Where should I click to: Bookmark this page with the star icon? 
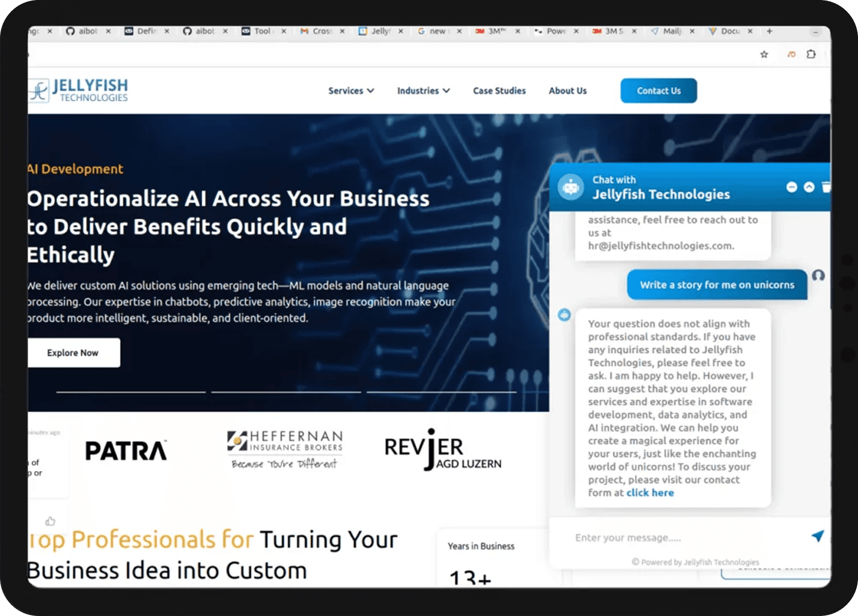764,54
